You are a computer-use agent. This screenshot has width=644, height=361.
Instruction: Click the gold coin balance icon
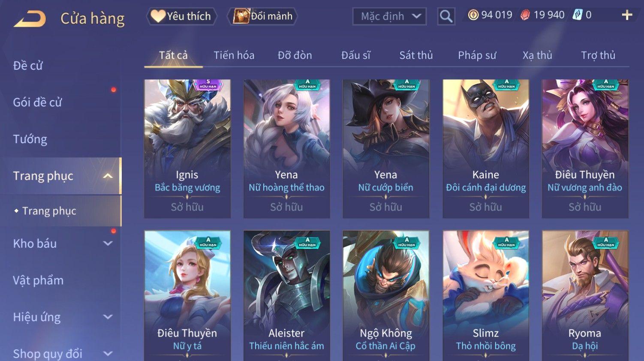tap(473, 15)
